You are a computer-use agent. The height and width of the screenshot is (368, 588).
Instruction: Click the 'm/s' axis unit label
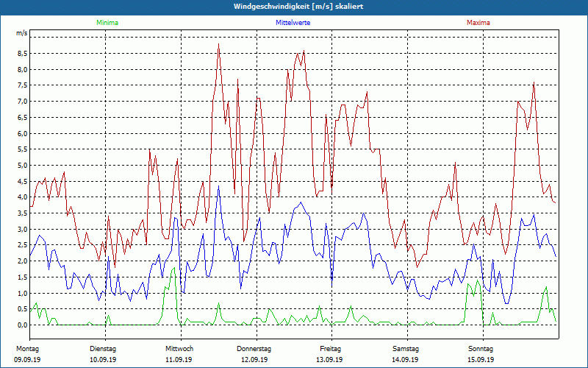(21, 33)
